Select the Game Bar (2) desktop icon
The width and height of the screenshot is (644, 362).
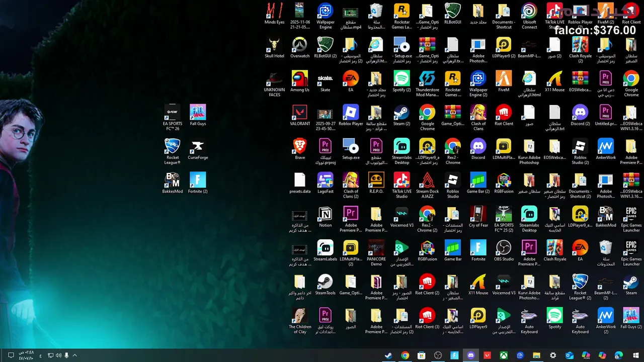coord(478,183)
